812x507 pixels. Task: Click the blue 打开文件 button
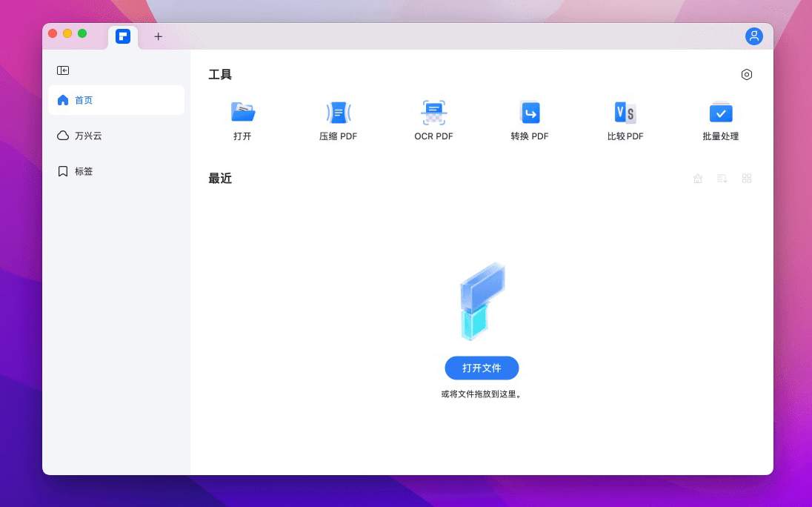click(482, 368)
